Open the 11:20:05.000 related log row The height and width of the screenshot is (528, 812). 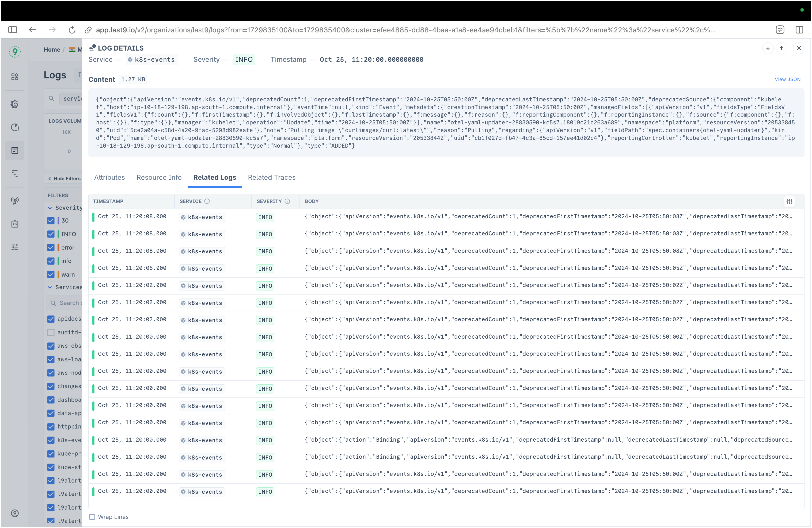(x=446, y=269)
